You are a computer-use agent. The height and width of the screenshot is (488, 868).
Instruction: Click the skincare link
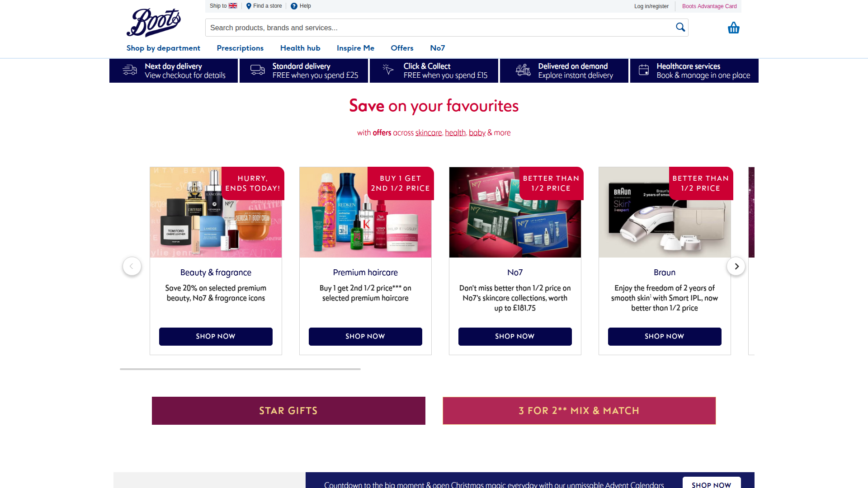429,133
